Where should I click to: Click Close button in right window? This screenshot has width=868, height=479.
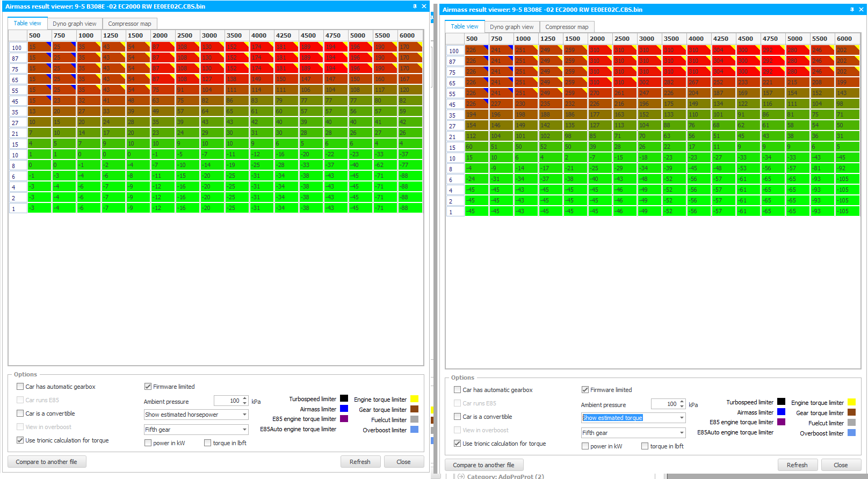tap(841, 465)
